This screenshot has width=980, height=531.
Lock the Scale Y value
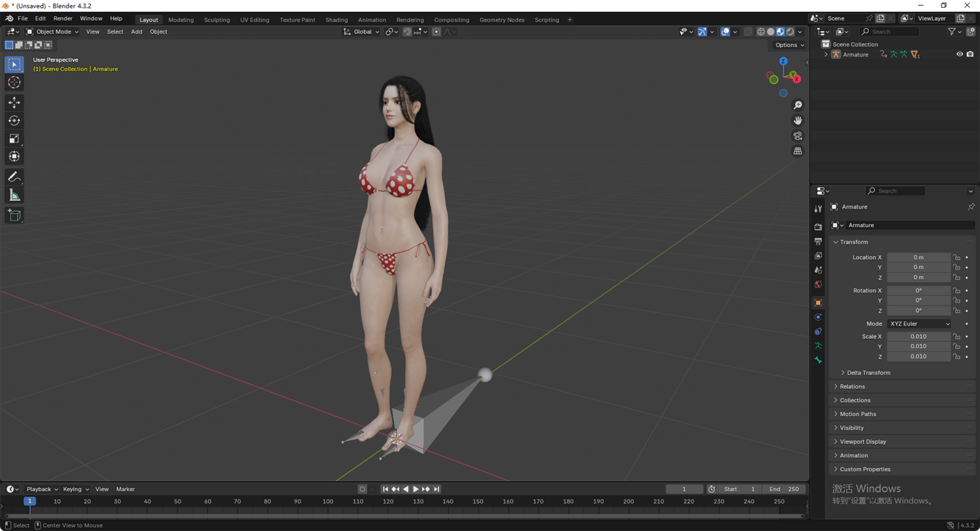(x=957, y=347)
